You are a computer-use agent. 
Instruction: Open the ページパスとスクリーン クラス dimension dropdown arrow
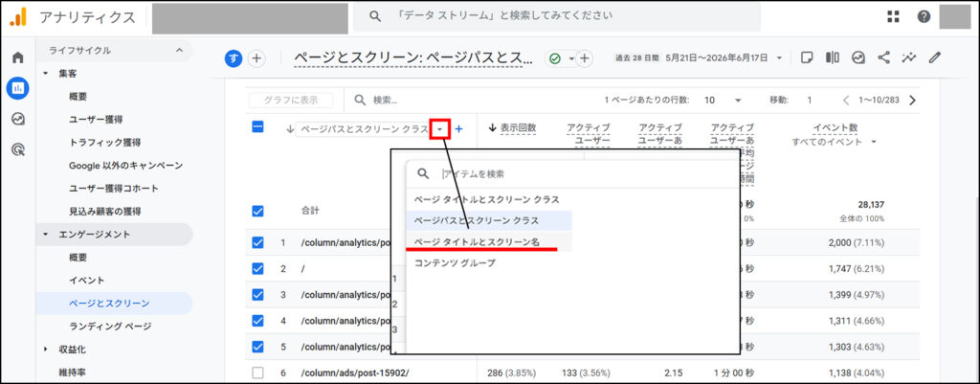click(x=440, y=129)
